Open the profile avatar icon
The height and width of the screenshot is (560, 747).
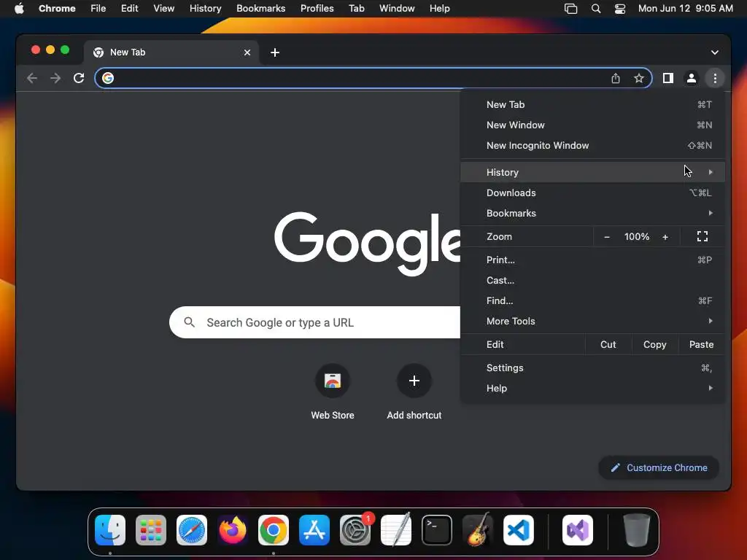tap(692, 78)
